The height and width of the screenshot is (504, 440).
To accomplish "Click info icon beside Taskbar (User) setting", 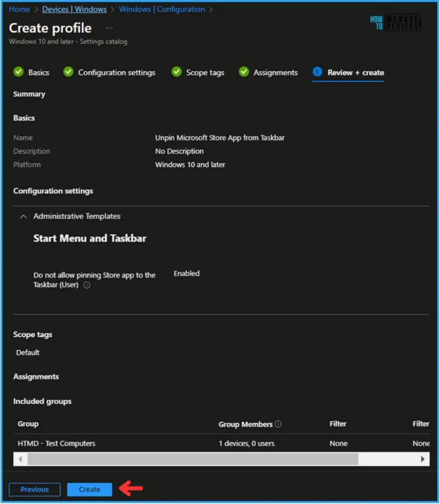I will (87, 285).
